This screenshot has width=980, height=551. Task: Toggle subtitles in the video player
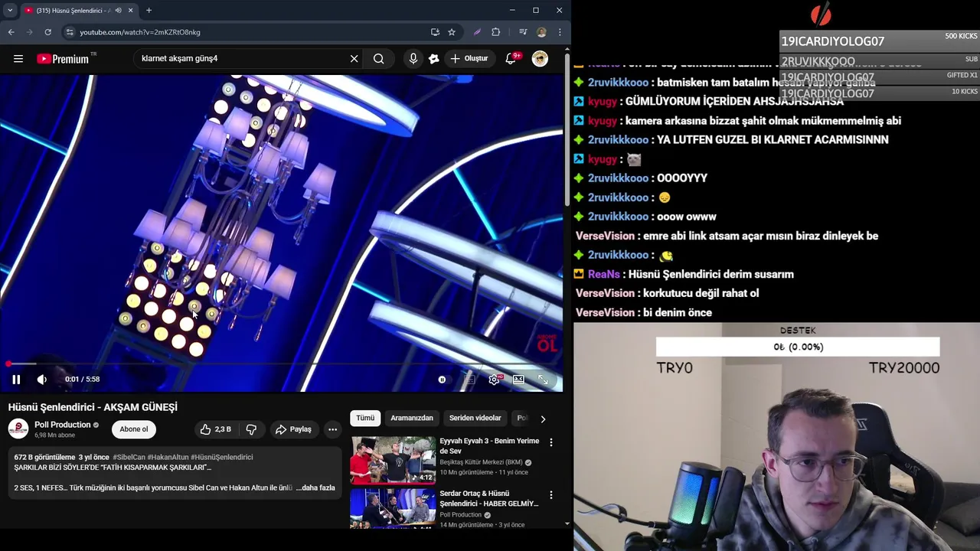[469, 379]
